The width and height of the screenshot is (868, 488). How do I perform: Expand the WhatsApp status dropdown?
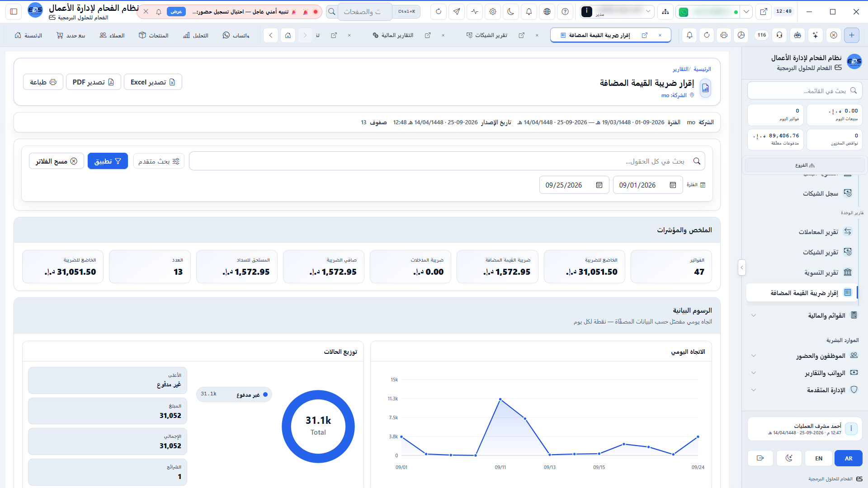tap(746, 12)
